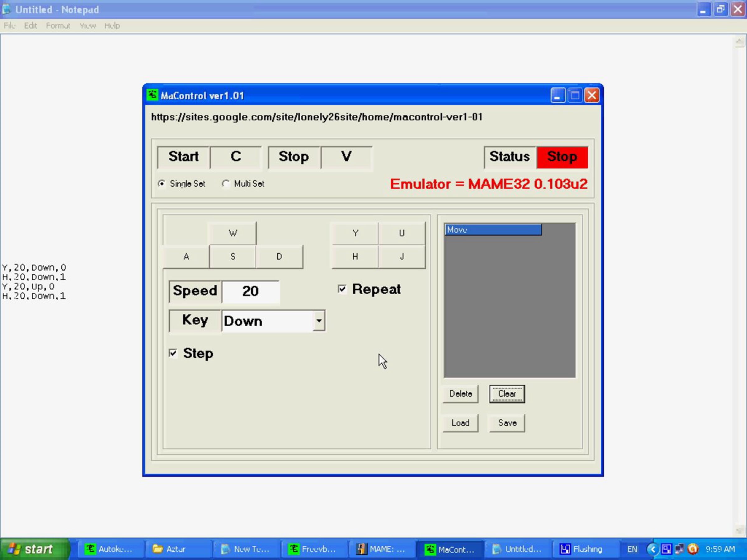Click the U key button
This screenshot has width=747, height=560.
click(402, 233)
